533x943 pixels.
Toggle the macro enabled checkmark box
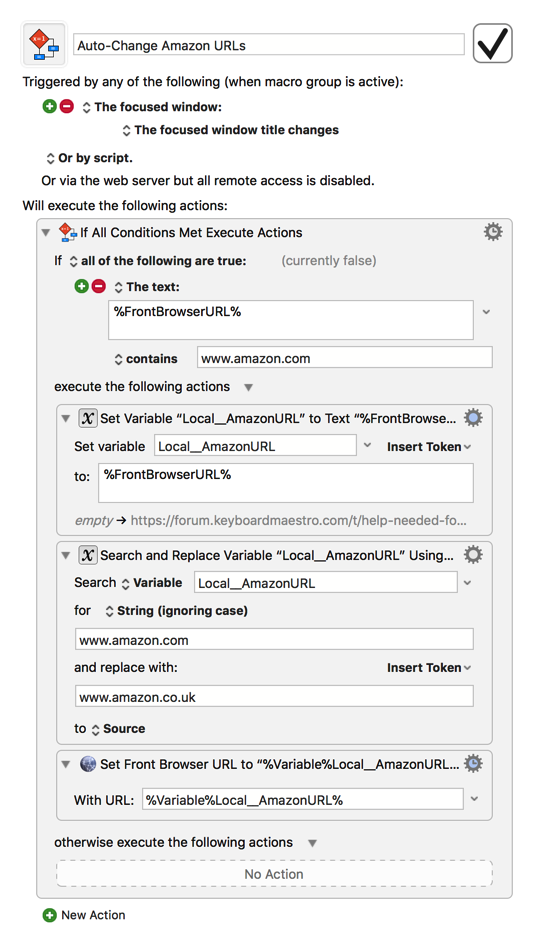(x=492, y=43)
